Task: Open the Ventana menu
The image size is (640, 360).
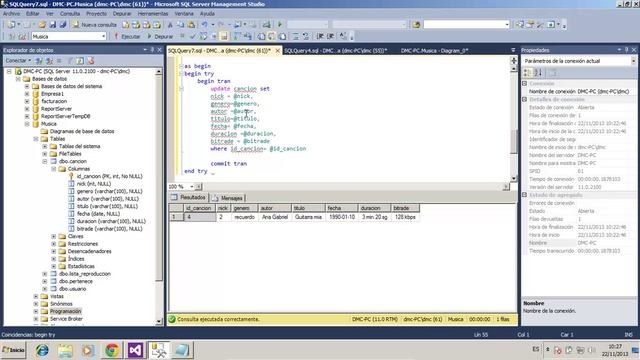Action: (184, 13)
